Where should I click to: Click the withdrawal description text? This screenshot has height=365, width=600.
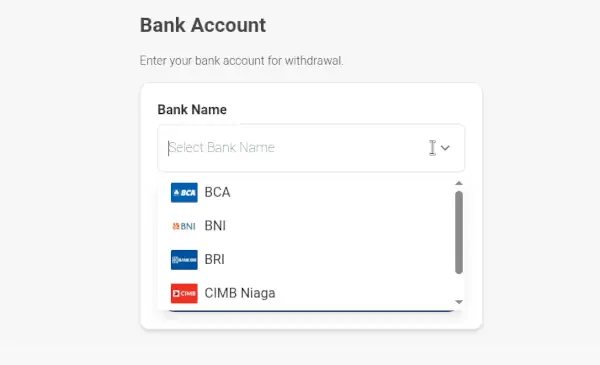click(x=241, y=61)
